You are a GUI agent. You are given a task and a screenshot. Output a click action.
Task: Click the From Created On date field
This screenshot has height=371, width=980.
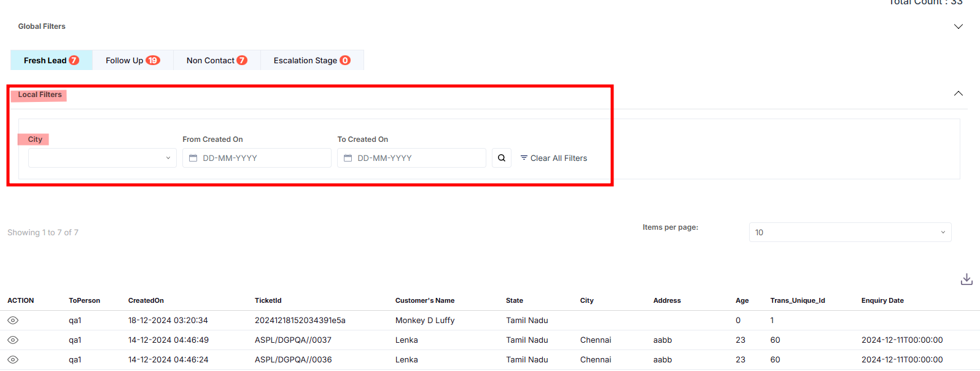pyautogui.click(x=257, y=158)
